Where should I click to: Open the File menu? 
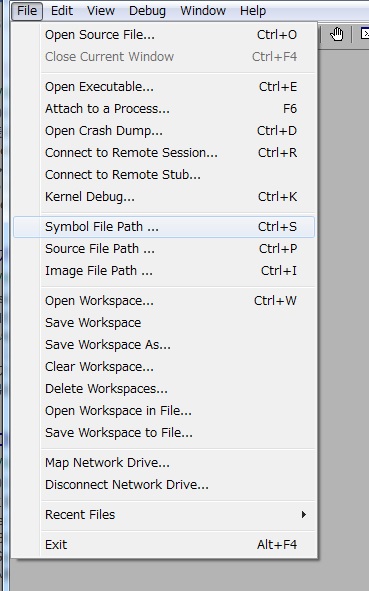pyautogui.click(x=27, y=11)
